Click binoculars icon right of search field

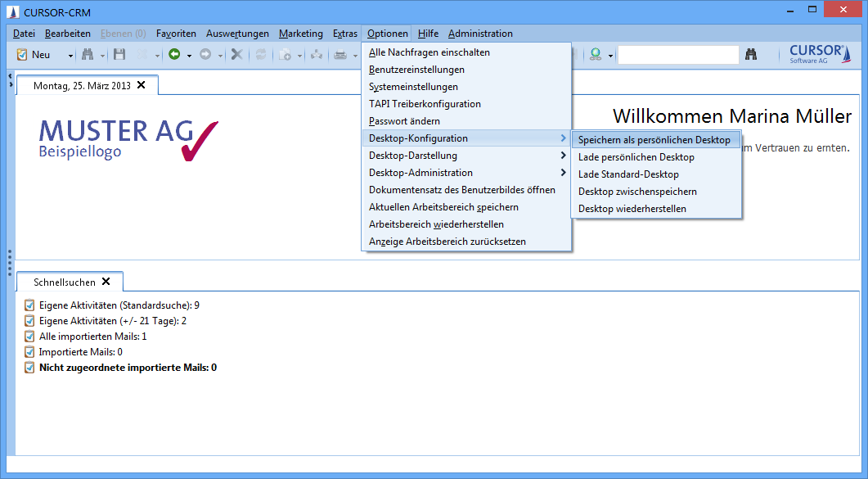click(751, 55)
